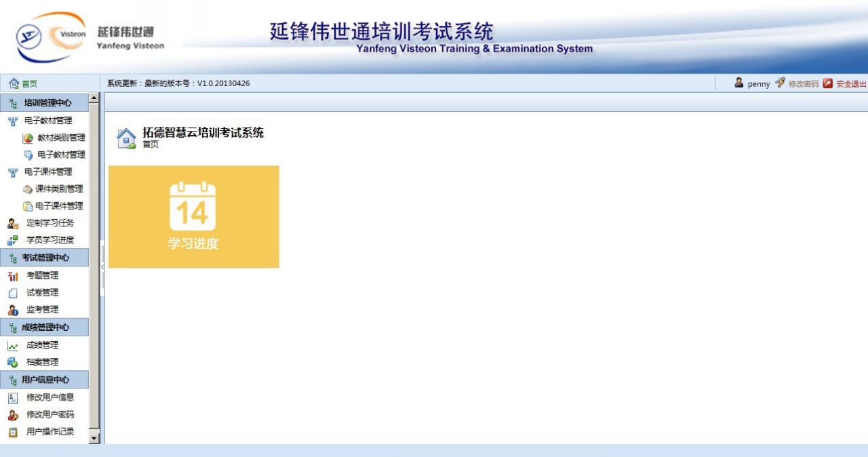868x457 pixels.
Task: Click the tree icon on 用户信息中心 header
Action: click(x=13, y=380)
